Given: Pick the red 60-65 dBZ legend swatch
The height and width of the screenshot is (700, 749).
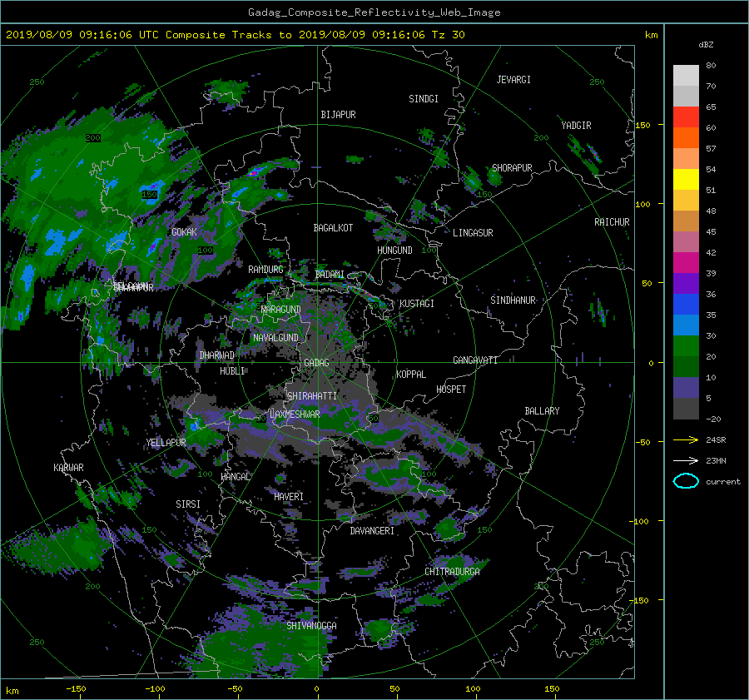Looking at the screenshot, I should [x=686, y=117].
